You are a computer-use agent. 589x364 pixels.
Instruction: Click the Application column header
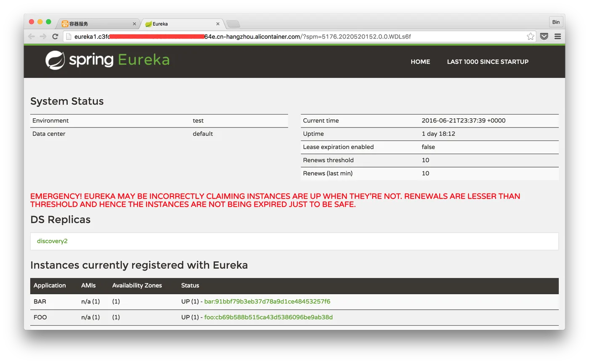coord(50,285)
